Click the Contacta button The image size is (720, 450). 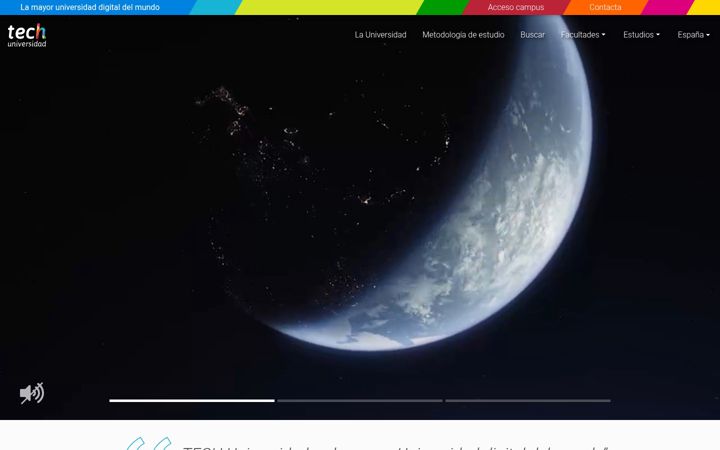coord(605,7)
